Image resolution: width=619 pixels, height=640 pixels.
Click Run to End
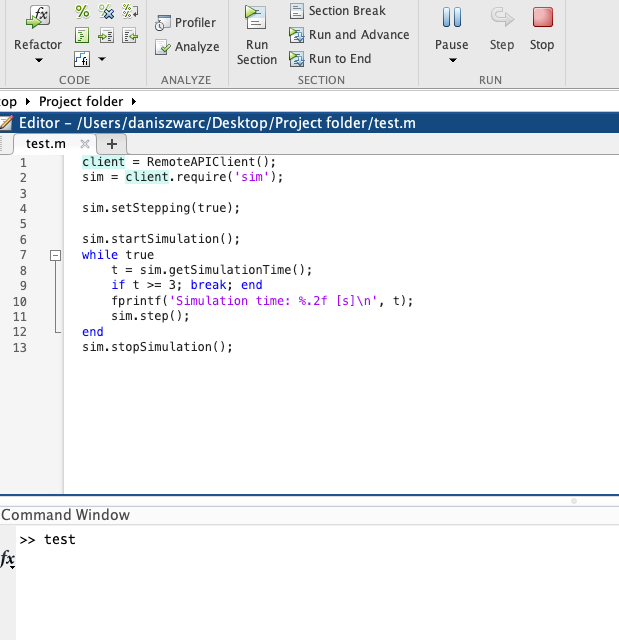[x=330, y=59]
